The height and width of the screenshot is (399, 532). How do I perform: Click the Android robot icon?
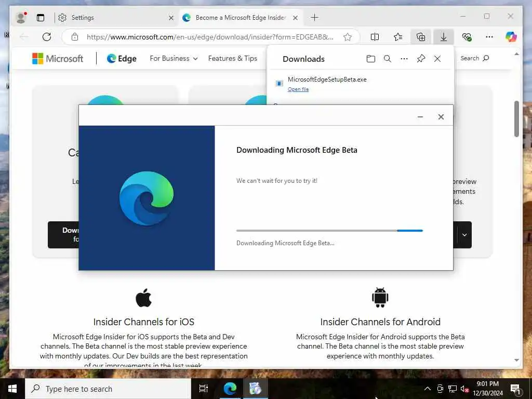coord(380,298)
